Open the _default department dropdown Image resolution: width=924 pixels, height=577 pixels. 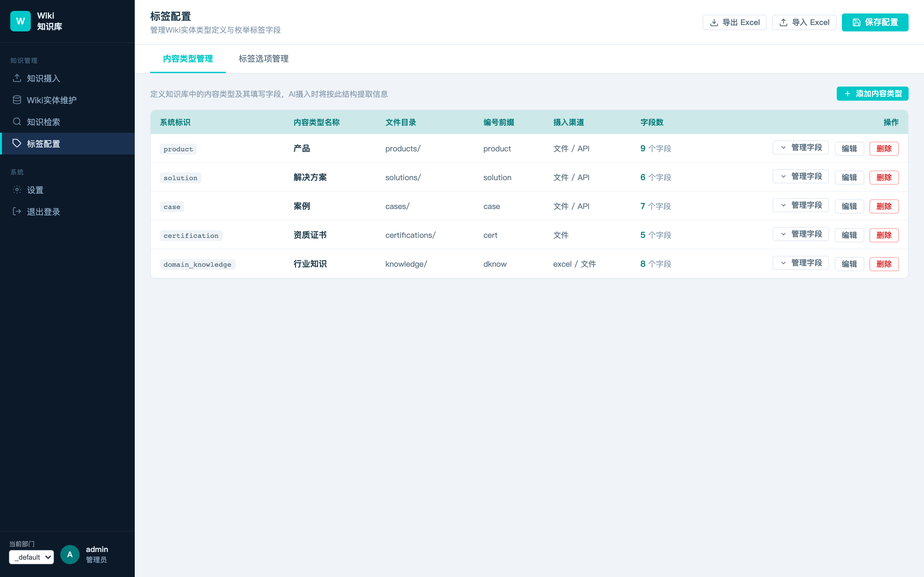31,557
